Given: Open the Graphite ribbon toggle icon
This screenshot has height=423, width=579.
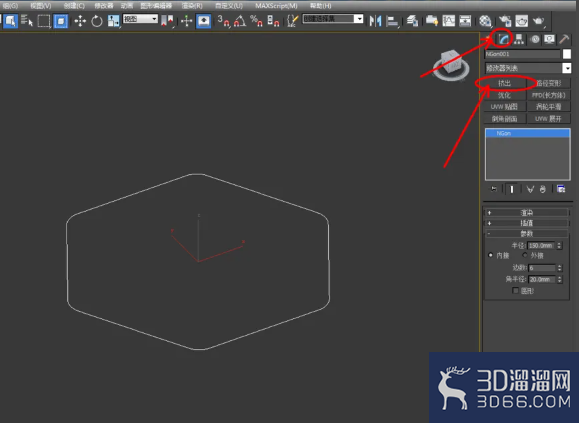Looking at the screenshot, I should [432, 21].
